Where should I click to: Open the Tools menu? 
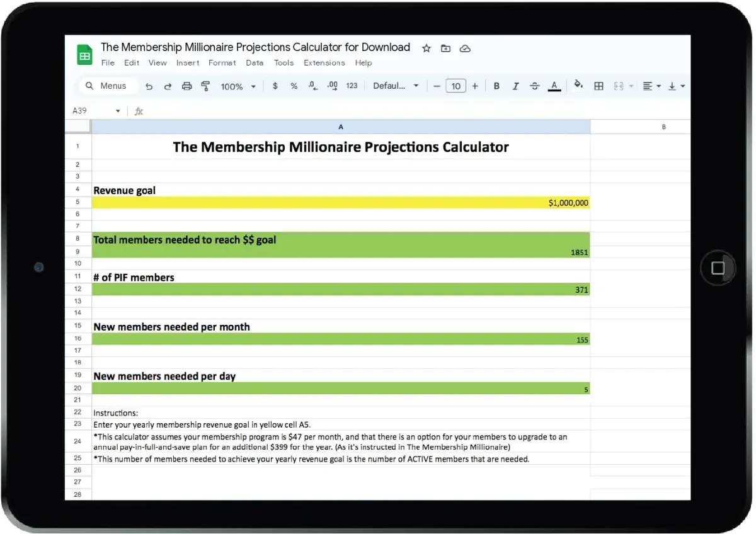(283, 63)
